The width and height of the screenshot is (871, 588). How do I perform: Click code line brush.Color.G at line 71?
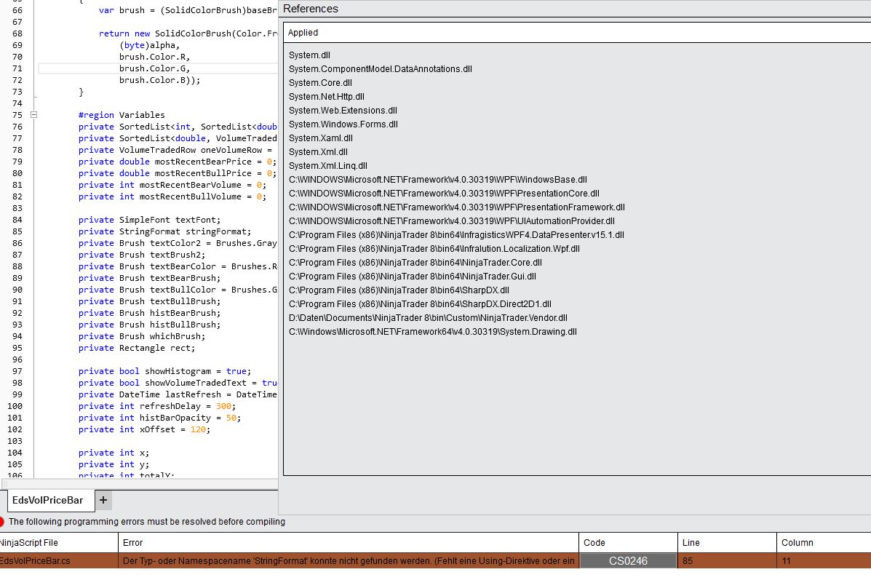[154, 68]
